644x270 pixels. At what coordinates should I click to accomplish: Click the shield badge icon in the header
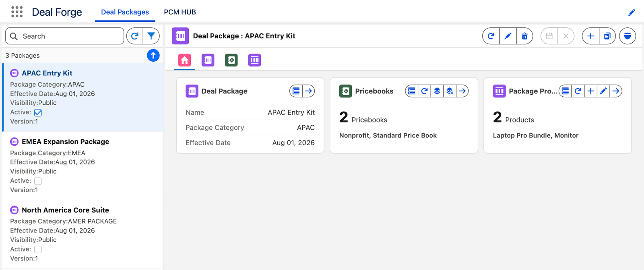[627, 36]
